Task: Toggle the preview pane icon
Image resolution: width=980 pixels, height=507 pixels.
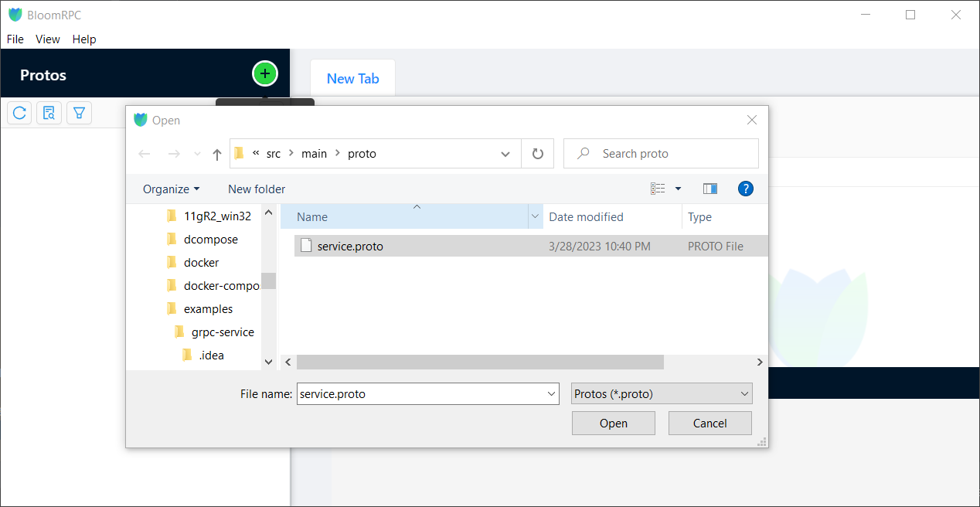Action: coord(710,189)
